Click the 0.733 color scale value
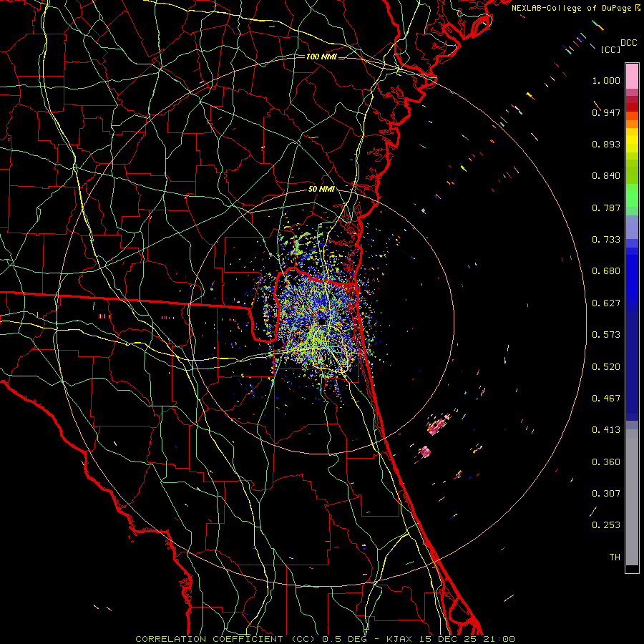Viewport: 644px width, 644px height. [x=606, y=239]
